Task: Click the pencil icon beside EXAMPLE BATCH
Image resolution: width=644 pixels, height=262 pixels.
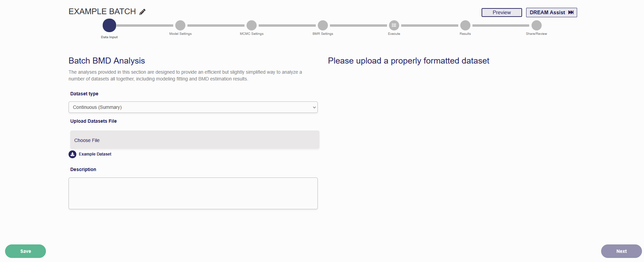Action: point(143,12)
